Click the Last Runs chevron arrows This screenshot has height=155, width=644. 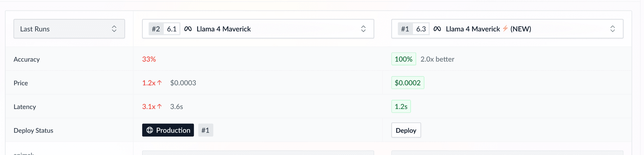click(x=114, y=29)
